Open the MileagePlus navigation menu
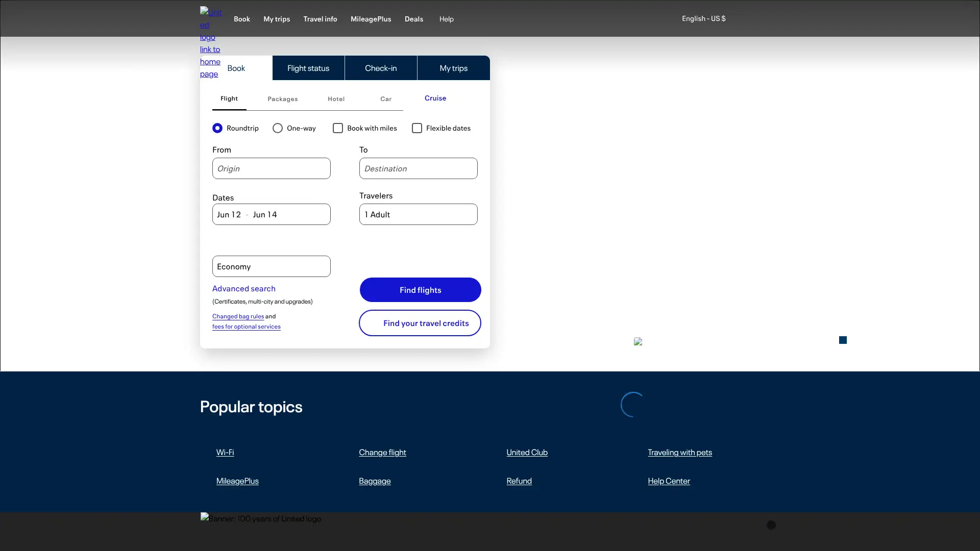This screenshot has width=980, height=551. coord(371,19)
